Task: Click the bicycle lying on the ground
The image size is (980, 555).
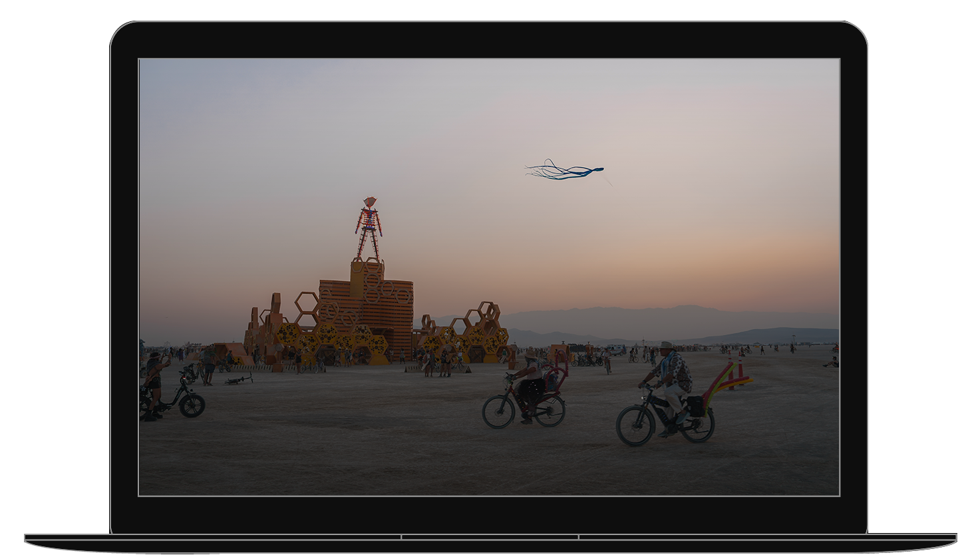Action: pyautogui.click(x=238, y=380)
